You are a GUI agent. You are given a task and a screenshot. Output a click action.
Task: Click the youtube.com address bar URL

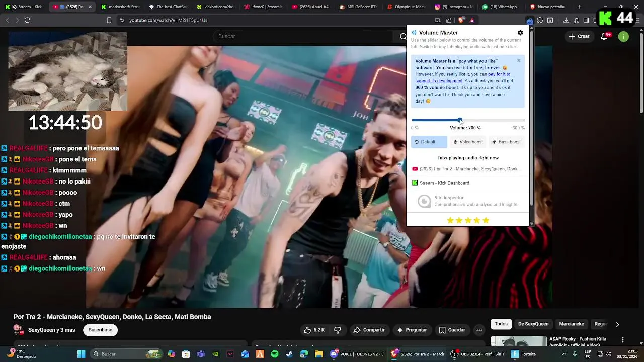tap(168, 20)
